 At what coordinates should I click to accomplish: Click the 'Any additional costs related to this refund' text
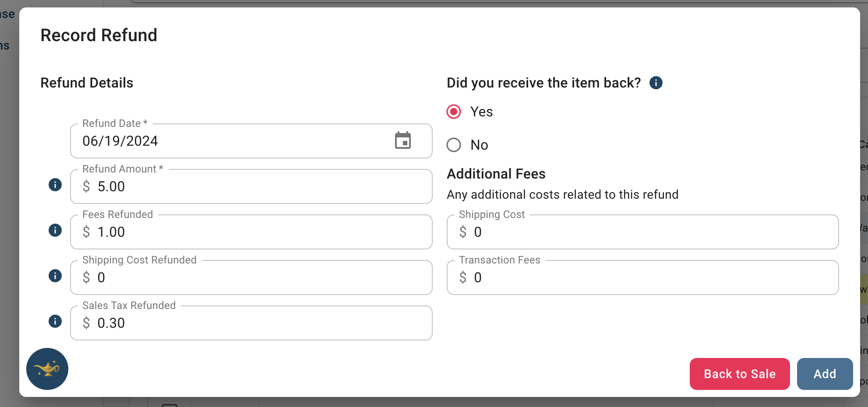pos(563,194)
